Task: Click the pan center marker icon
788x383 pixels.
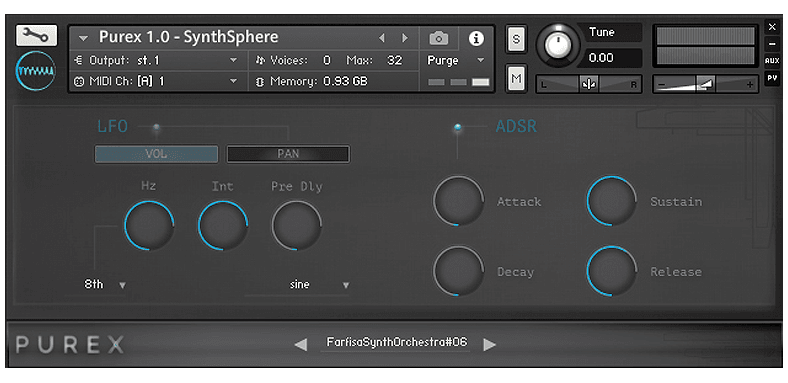Action: (x=589, y=84)
